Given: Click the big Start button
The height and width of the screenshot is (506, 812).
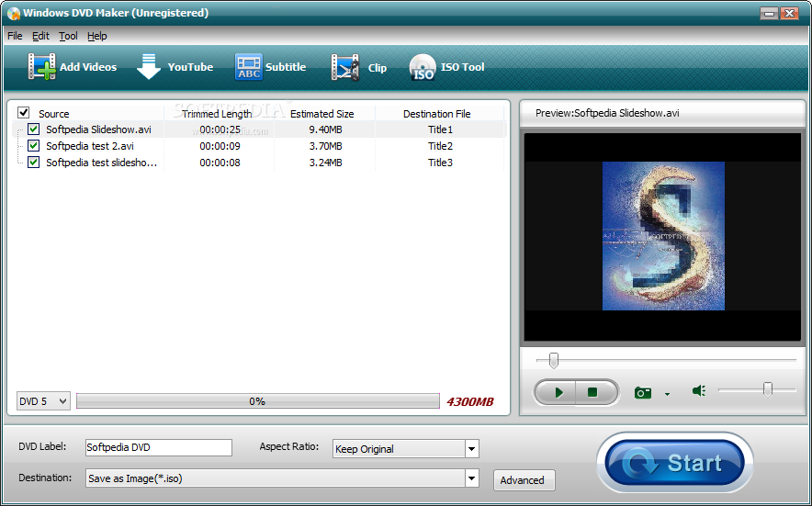Looking at the screenshot, I should 675,462.
